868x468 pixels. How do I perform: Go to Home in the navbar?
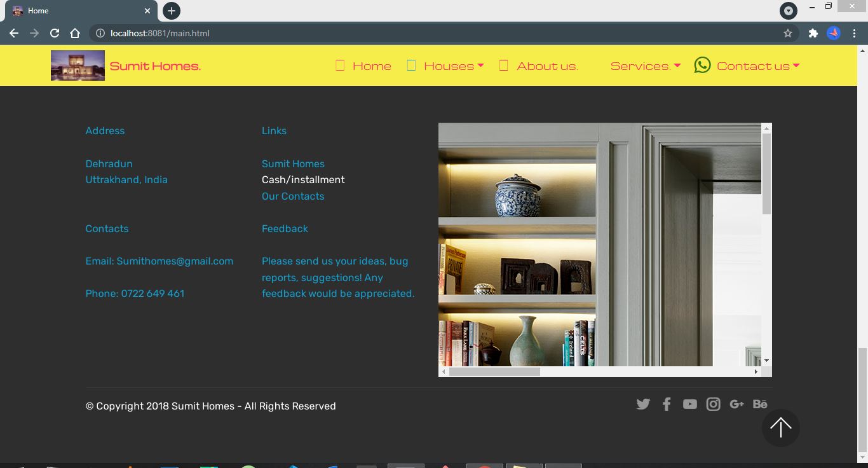pos(372,66)
